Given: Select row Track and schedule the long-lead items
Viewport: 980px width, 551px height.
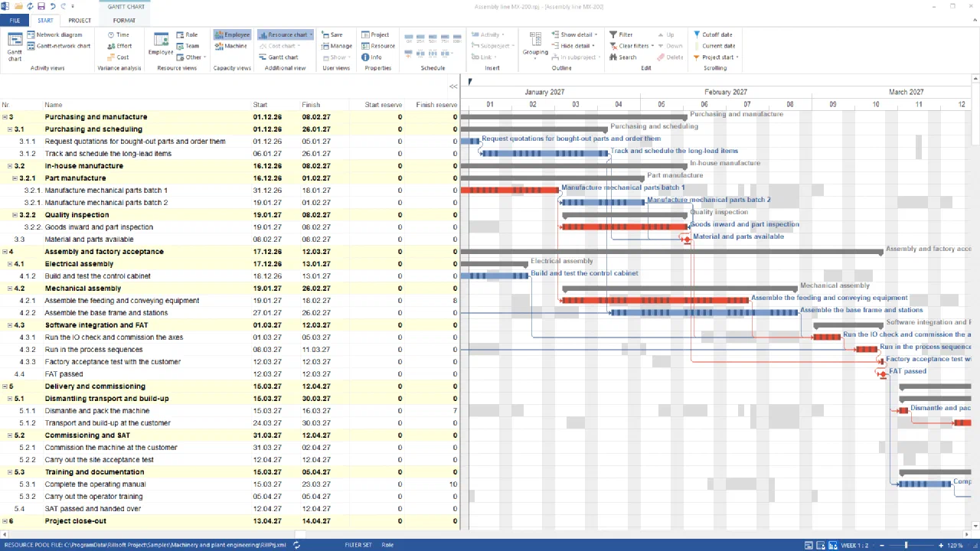Looking at the screenshot, I should coord(230,154).
